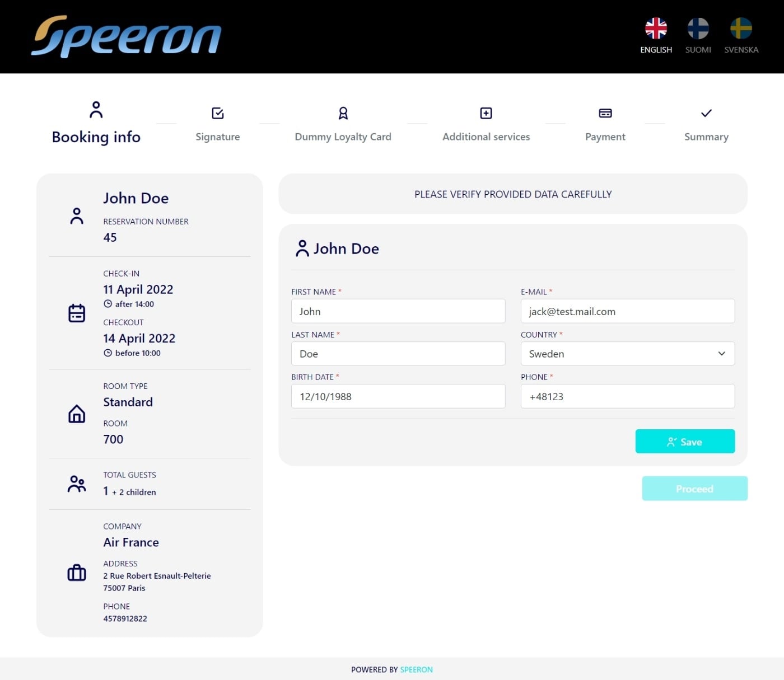The width and height of the screenshot is (784, 680).
Task: Click the Booking info person icon
Action: coord(96,110)
